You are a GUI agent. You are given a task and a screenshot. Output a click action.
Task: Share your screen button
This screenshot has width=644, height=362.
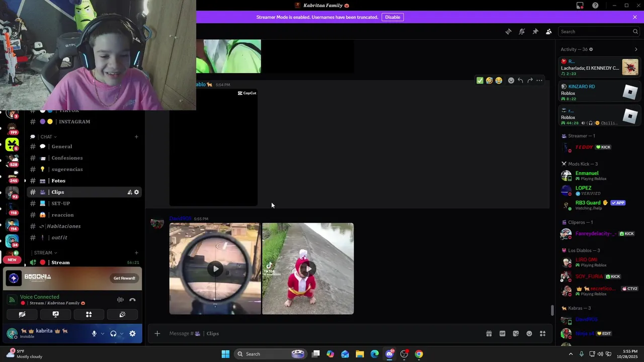point(56,314)
